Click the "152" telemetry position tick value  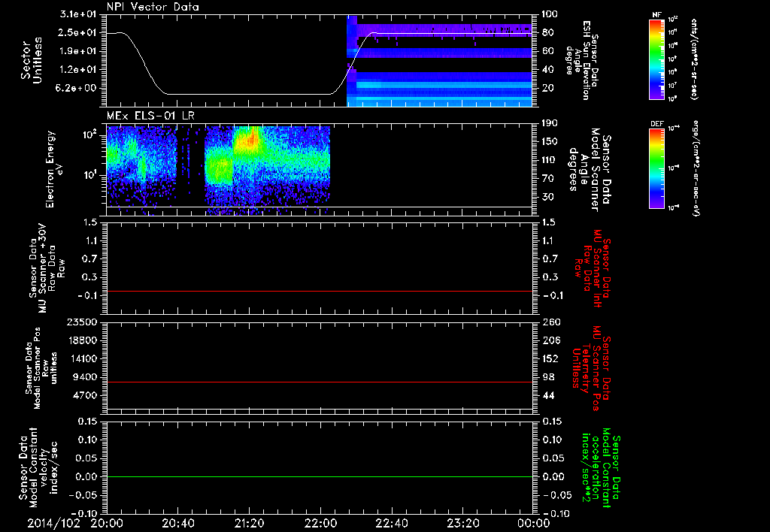(550, 358)
